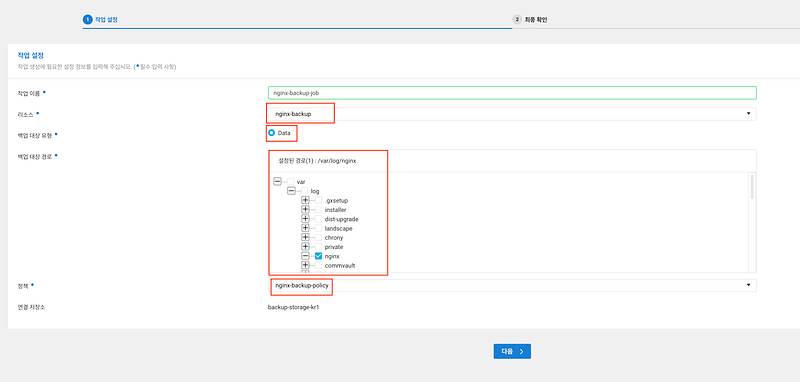Click the '백업 대상 경로' field label
The image size is (800, 382).
34,156
